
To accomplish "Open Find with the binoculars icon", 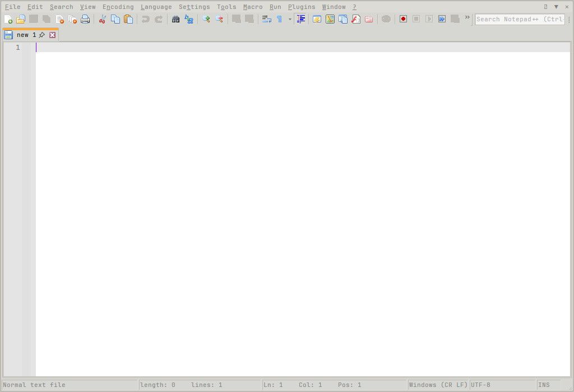I will 175,19.
